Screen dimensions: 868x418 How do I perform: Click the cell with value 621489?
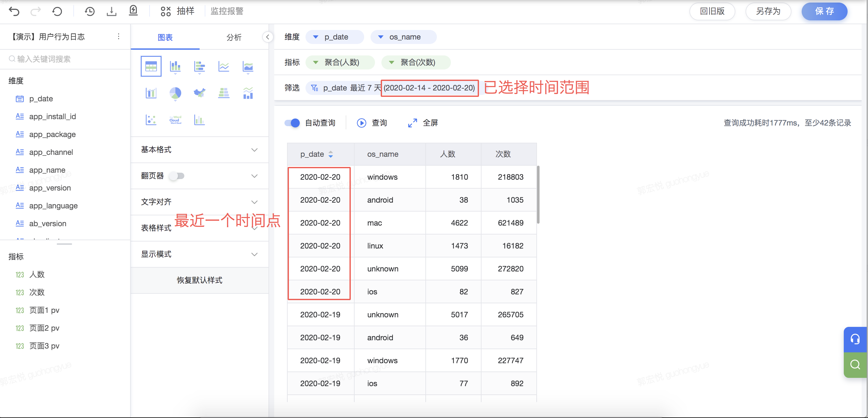(x=509, y=223)
